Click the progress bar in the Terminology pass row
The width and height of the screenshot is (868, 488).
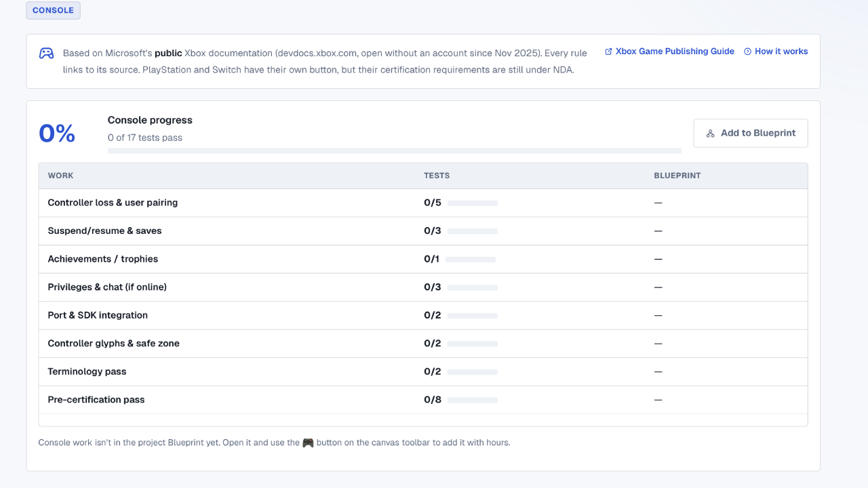(473, 372)
